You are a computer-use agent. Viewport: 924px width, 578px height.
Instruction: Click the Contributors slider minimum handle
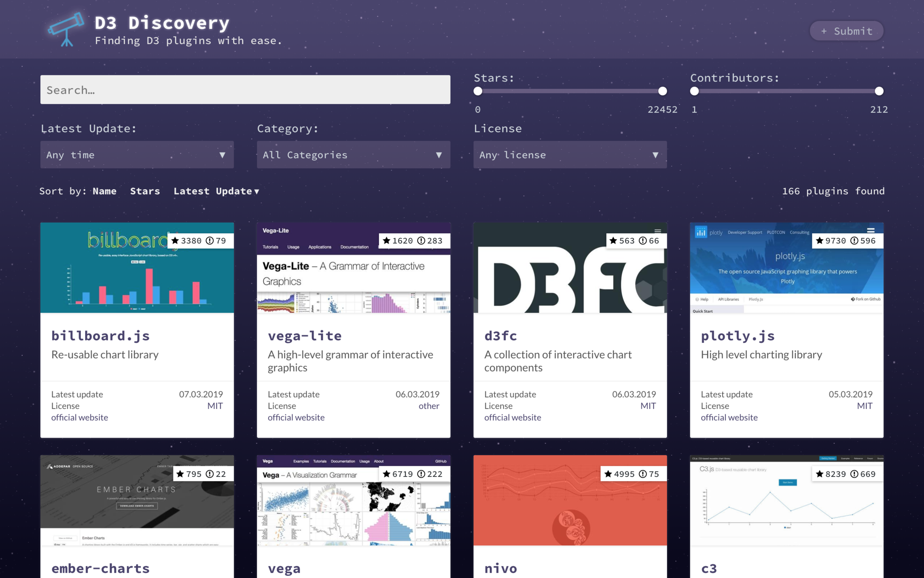click(694, 91)
